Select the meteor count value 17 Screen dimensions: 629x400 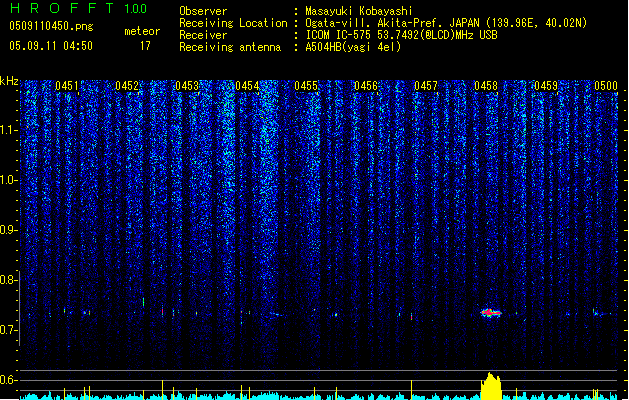(x=145, y=46)
